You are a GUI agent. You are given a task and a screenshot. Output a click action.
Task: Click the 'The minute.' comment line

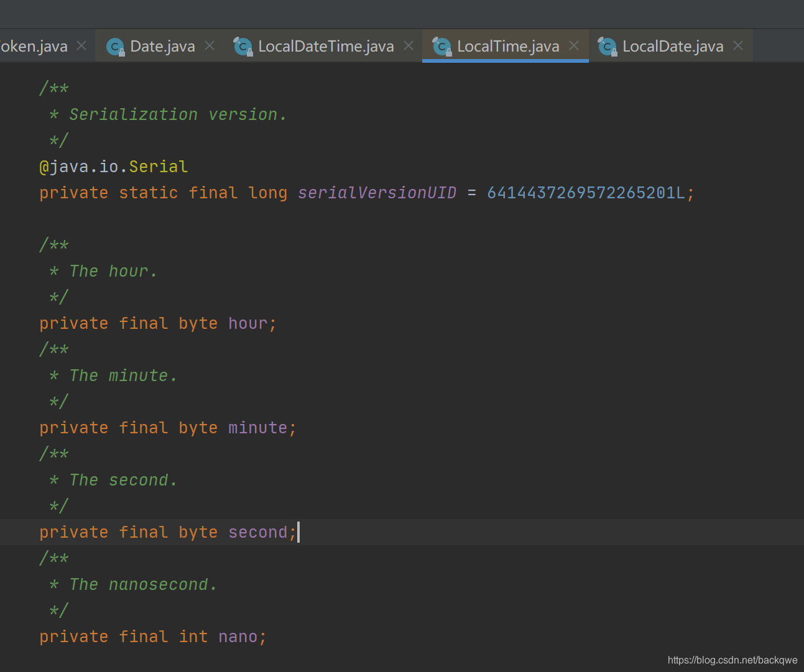123,375
